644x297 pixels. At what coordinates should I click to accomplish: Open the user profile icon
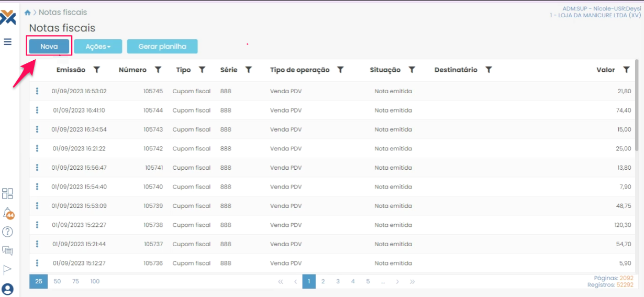point(8,289)
